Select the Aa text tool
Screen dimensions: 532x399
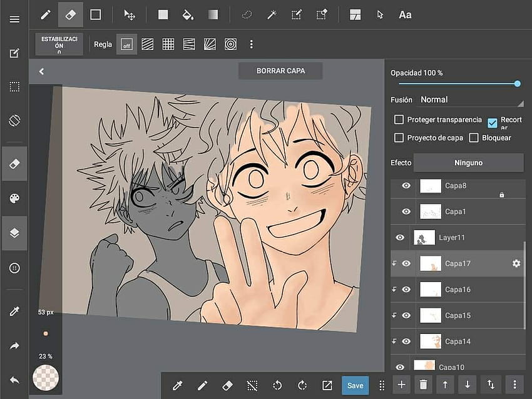(405, 15)
